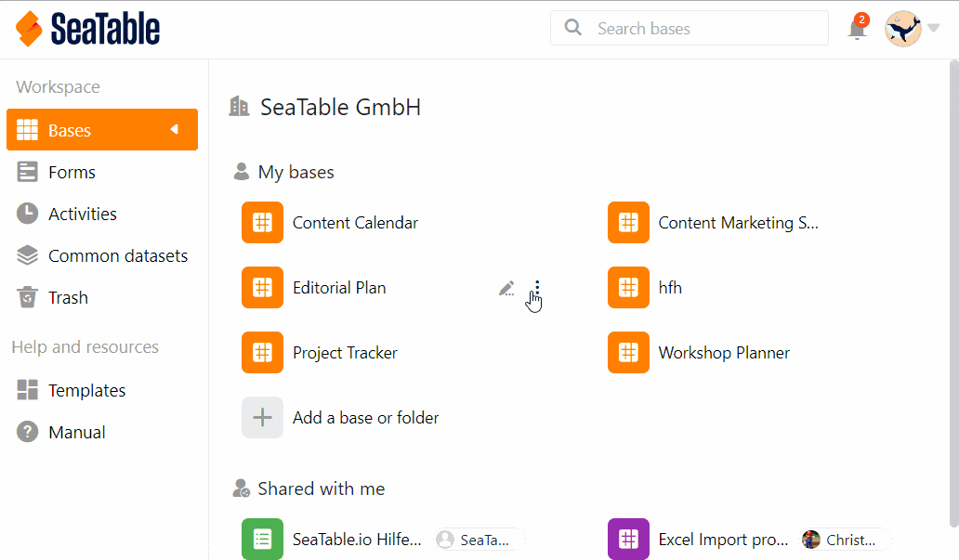Open the green SeaTable.io Hilfe base icon

tap(262, 539)
